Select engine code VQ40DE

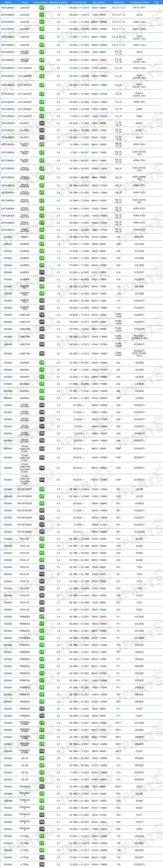coord(139,503)
